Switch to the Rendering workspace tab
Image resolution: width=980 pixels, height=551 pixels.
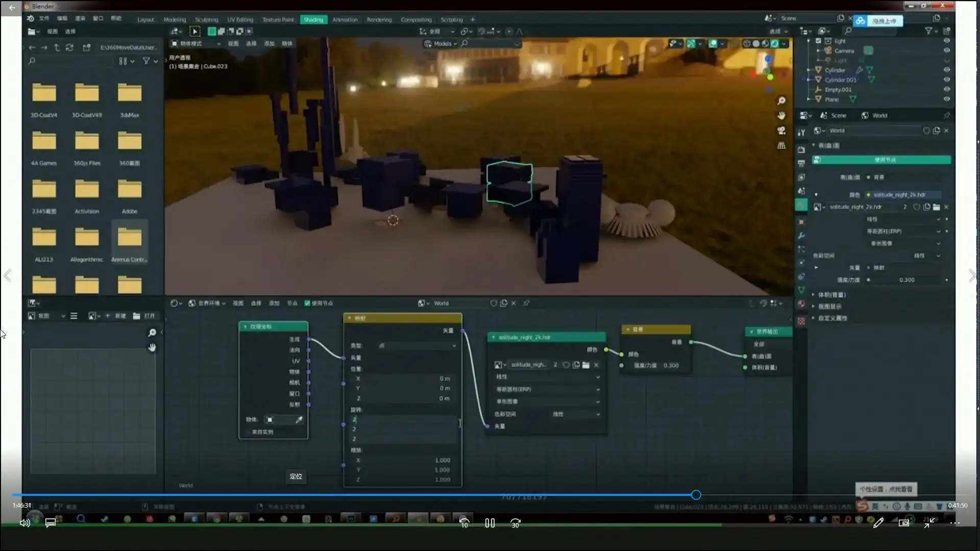point(379,20)
